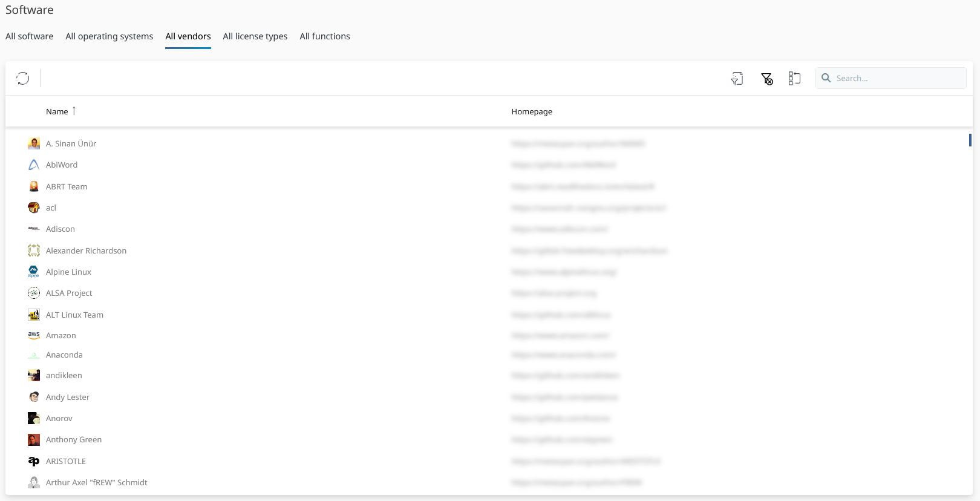This screenshot has width=980, height=501.
Task: Switch to the All software tab
Action: [x=29, y=36]
